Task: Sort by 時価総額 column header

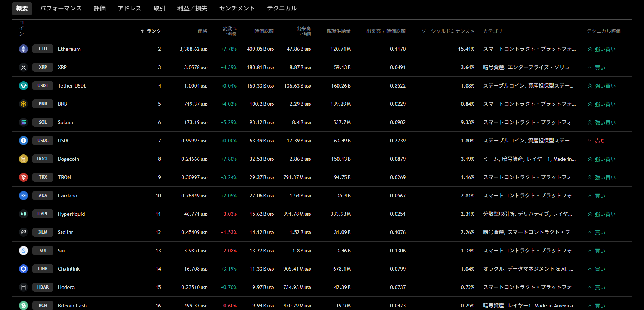Action: tap(264, 31)
